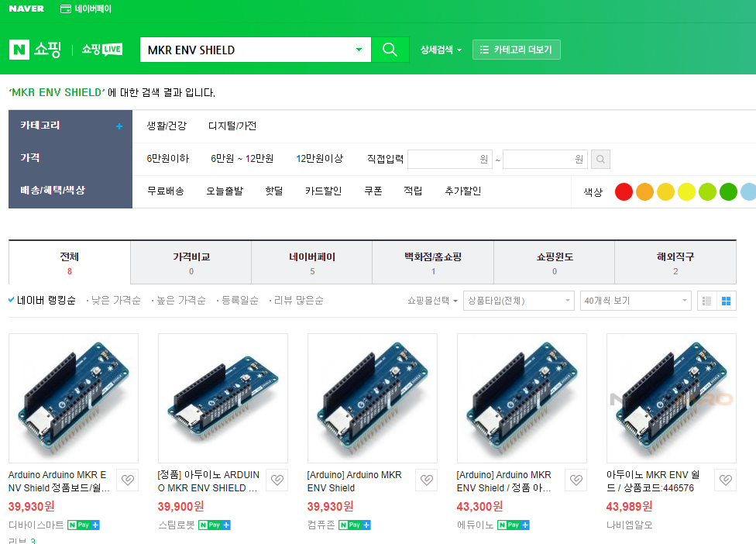Open 40개씩 보기 combo box
The width and height of the screenshot is (756, 544).
(635, 301)
